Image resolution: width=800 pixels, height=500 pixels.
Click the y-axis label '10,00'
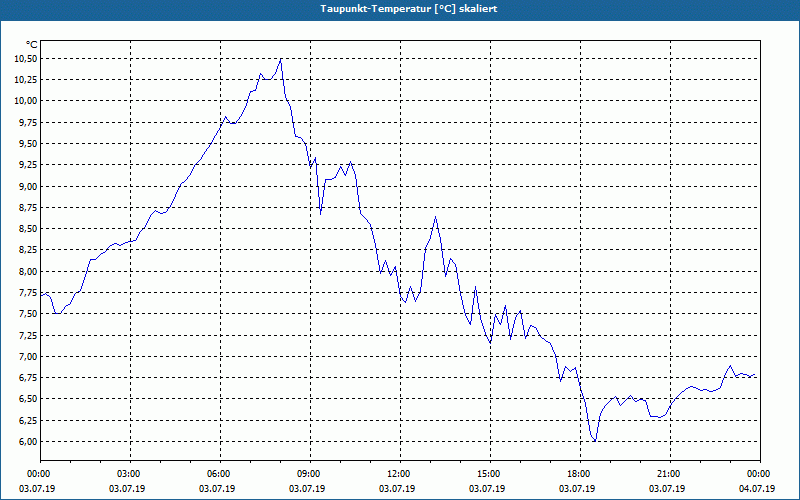point(26,101)
